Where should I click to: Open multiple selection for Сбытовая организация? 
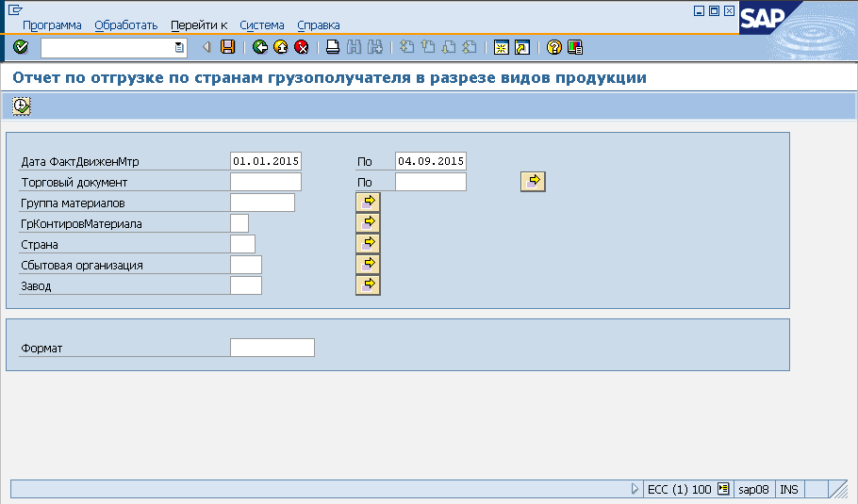pyautogui.click(x=368, y=265)
